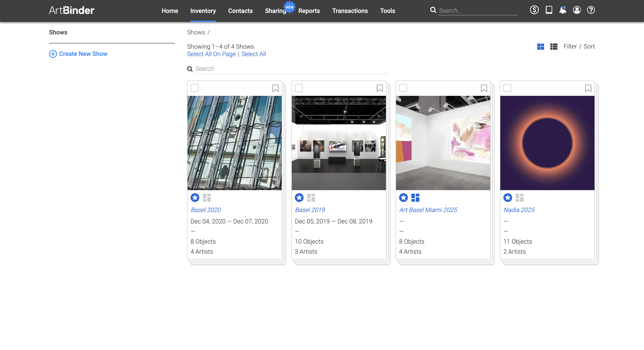Click the Shows breadcrumb

(x=196, y=32)
